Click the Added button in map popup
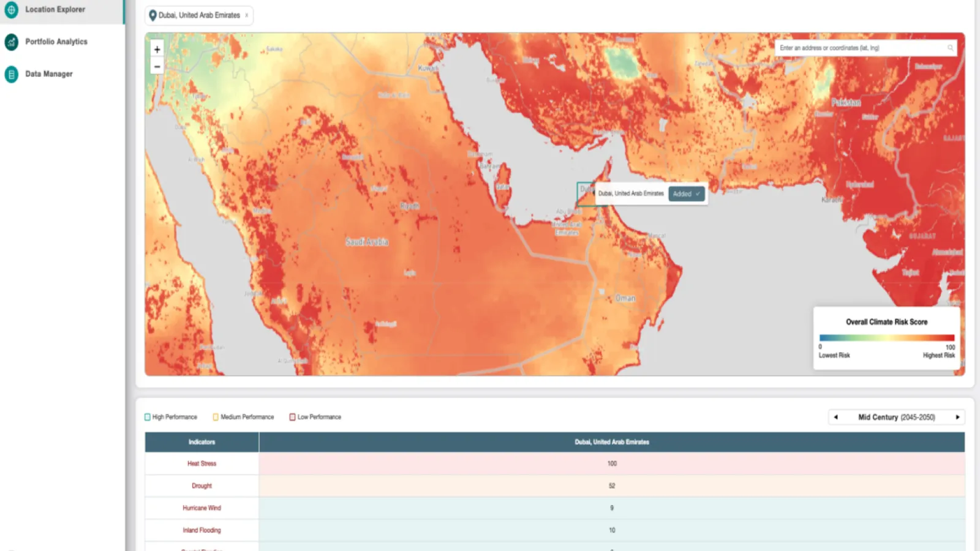Screen dimensions: 980x551 coord(686,193)
